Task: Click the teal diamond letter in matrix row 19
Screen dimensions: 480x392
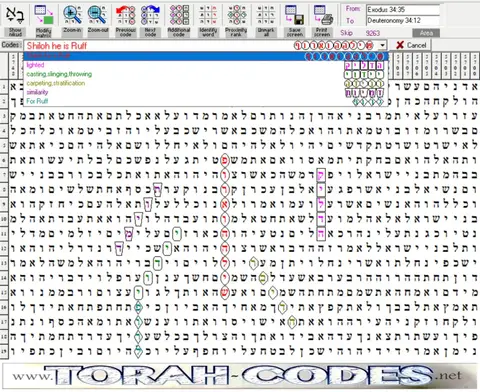Action: point(138,351)
